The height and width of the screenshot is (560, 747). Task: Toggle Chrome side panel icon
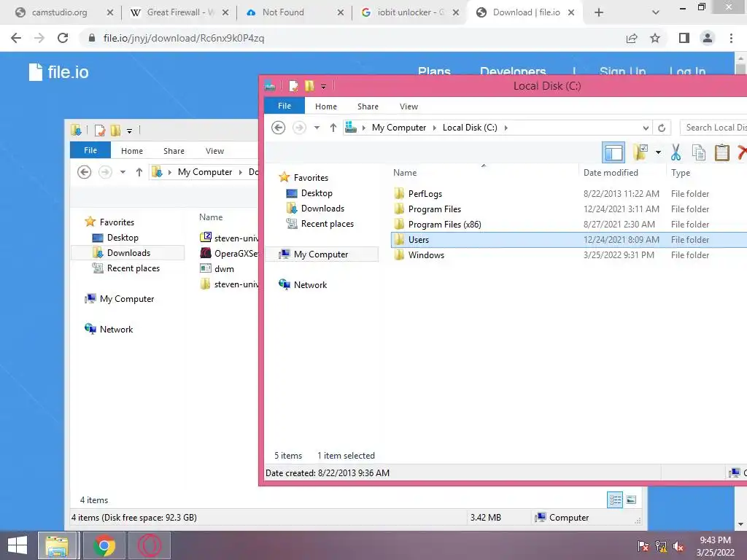tap(684, 38)
